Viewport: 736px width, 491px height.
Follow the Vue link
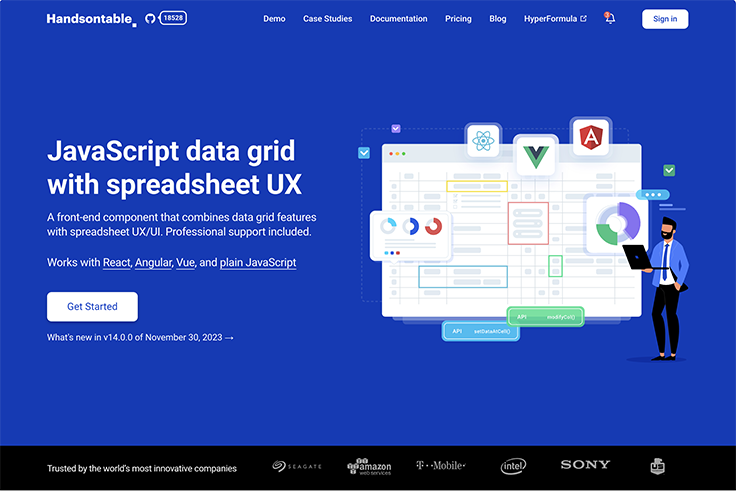pos(185,262)
